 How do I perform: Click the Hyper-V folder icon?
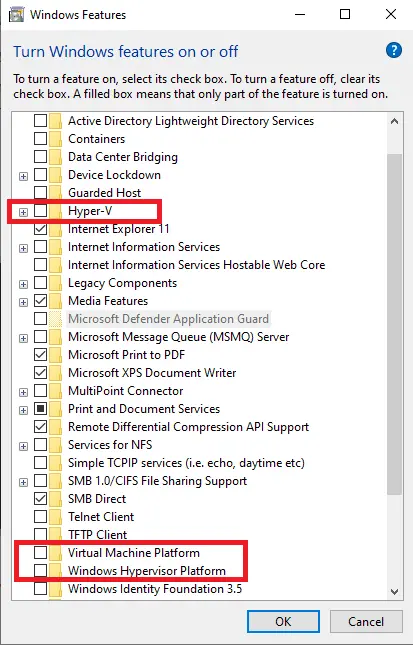point(55,211)
